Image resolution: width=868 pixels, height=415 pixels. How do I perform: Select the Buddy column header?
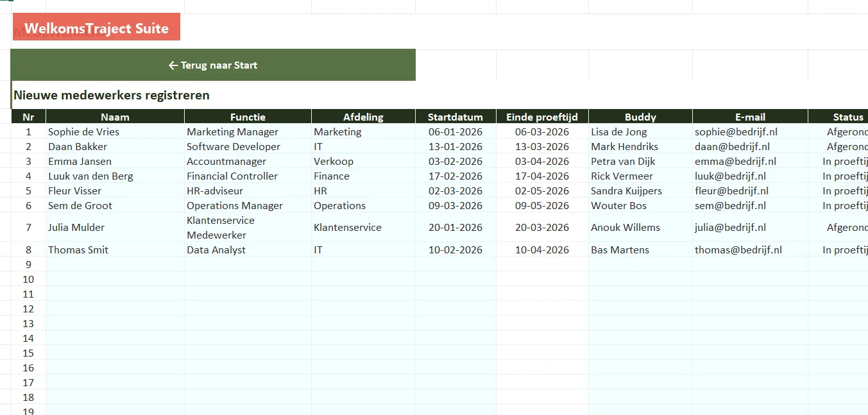tap(641, 117)
